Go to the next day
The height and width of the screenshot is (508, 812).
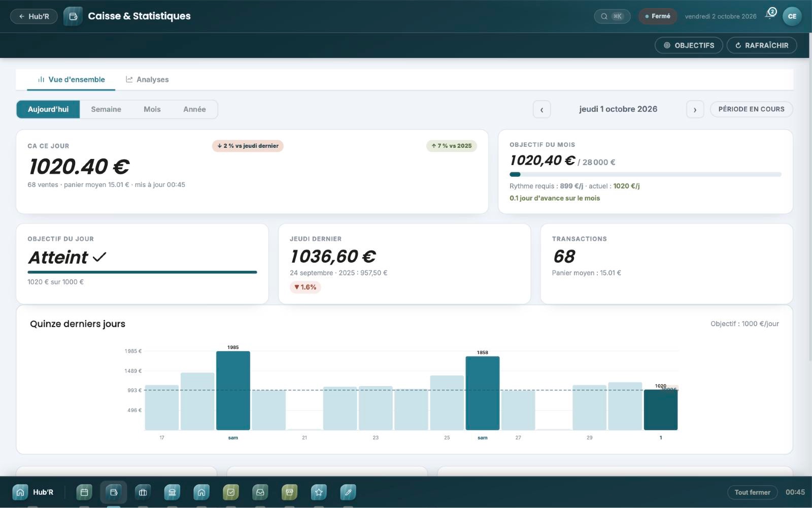click(695, 109)
